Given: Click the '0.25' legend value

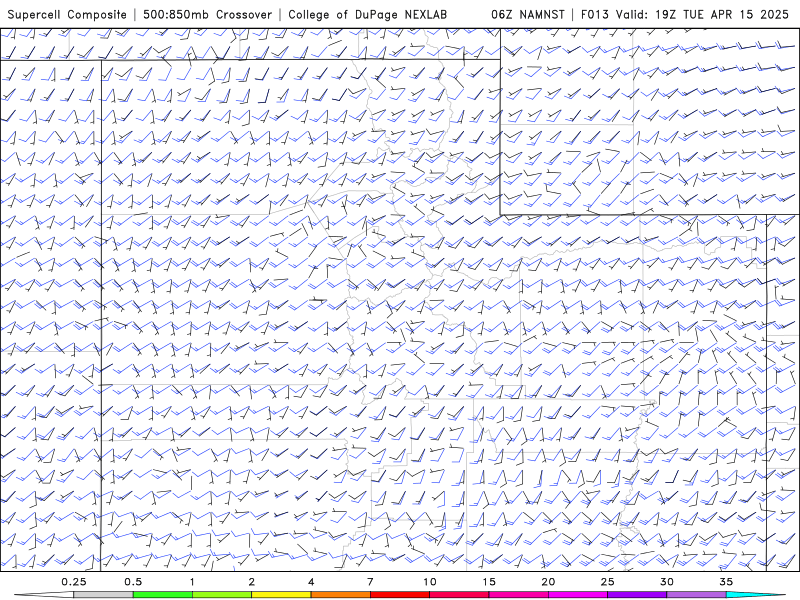Looking at the screenshot, I should click(73, 582).
